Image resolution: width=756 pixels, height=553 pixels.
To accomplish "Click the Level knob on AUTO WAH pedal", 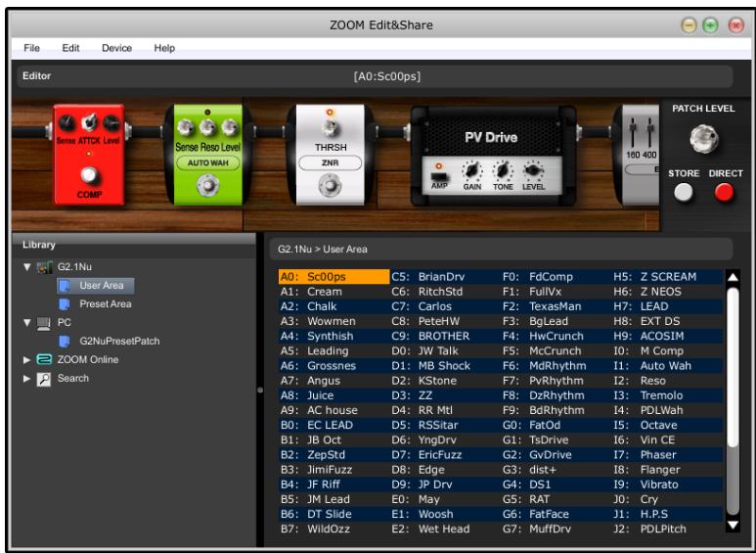I will click(230, 127).
